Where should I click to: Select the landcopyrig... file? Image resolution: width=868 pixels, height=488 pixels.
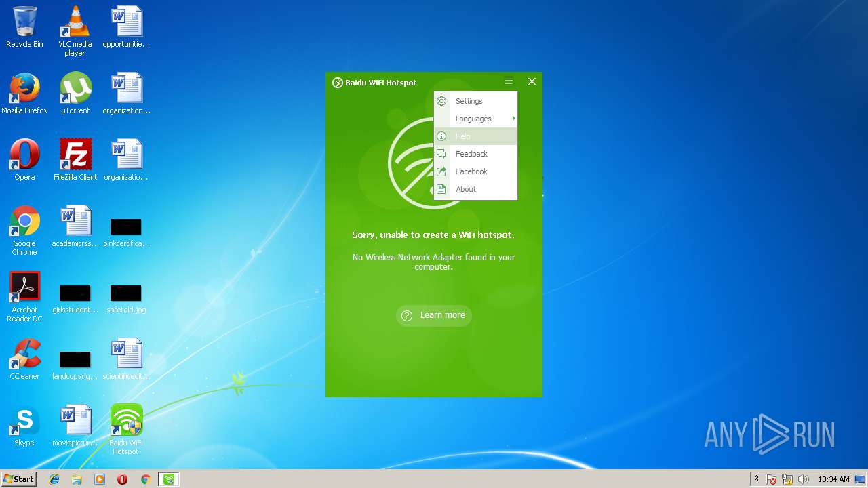click(75, 364)
